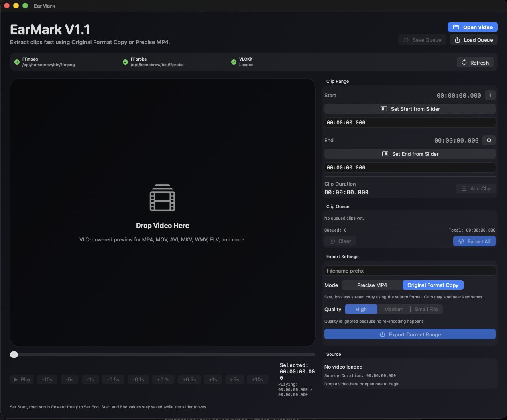Screen dimensions: 507x420
Task: Click the 'No video loaded' text
Action: (344, 367)
